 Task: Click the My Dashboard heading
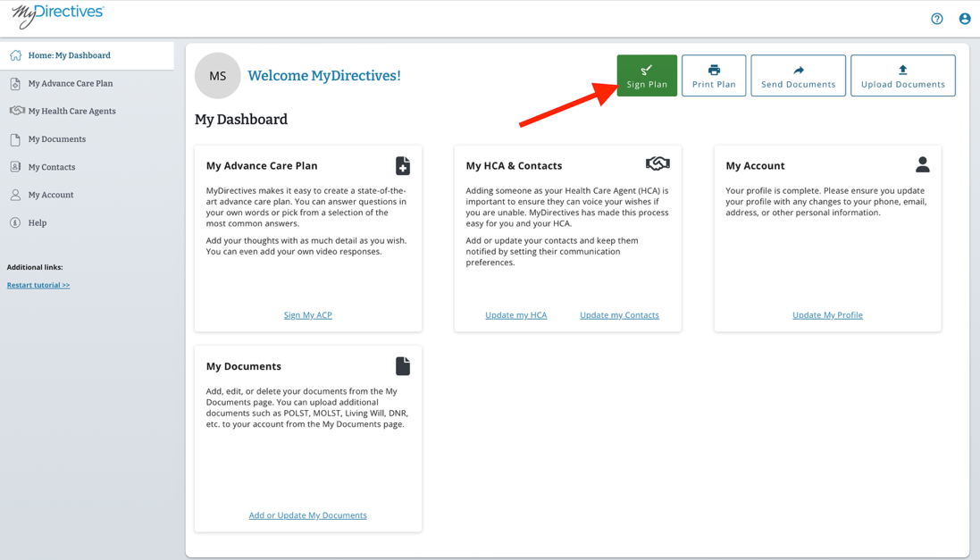coord(241,120)
